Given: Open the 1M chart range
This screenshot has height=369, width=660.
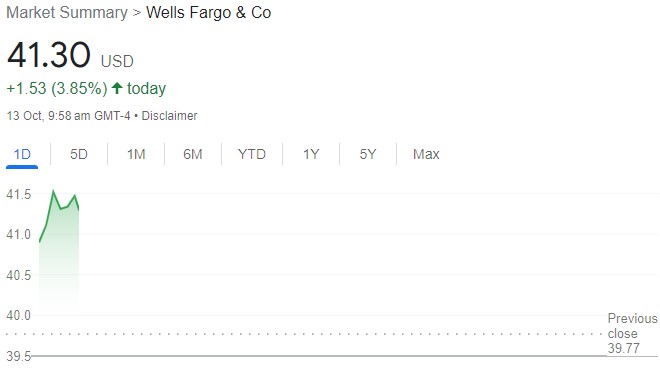Looking at the screenshot, I should tap(136, 154).
